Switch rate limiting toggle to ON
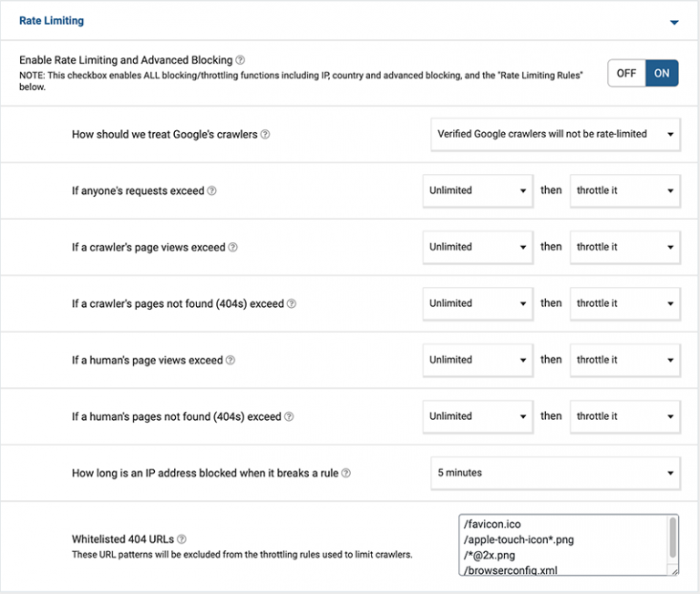This screenshot has height=594, width=700. [x=662, y=73]
